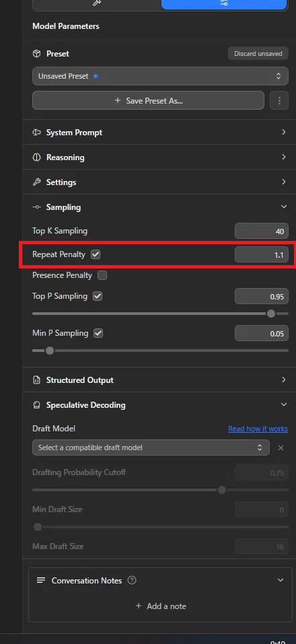Click the System Prompt scale icon
Viewport: 296px width, 644px height.
click(x=36, y=133)
